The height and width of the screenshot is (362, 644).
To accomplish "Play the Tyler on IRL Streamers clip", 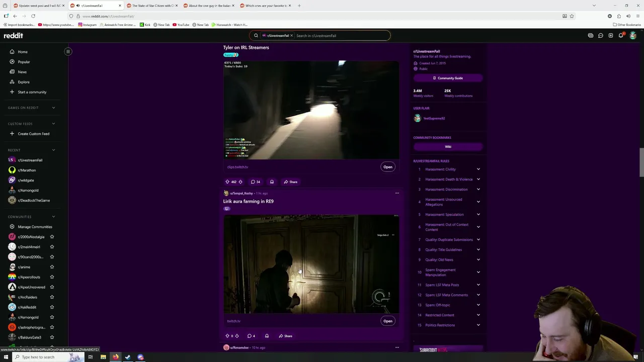I will (x=311, y=110).
